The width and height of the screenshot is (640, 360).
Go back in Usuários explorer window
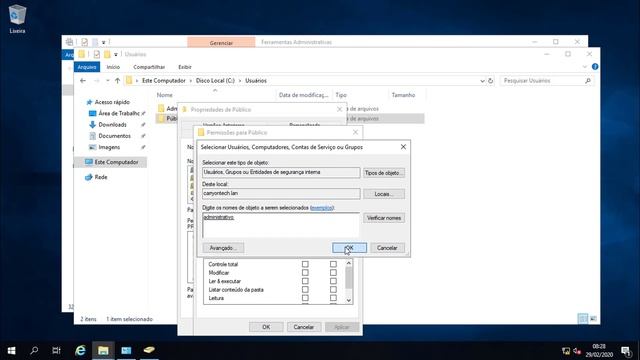click(x=83, y=81)
